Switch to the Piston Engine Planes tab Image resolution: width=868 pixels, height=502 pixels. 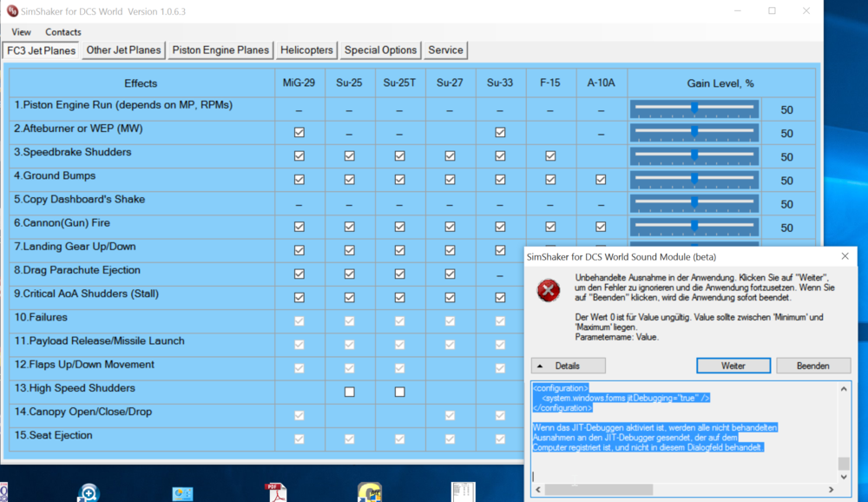(x=220, y=50)
